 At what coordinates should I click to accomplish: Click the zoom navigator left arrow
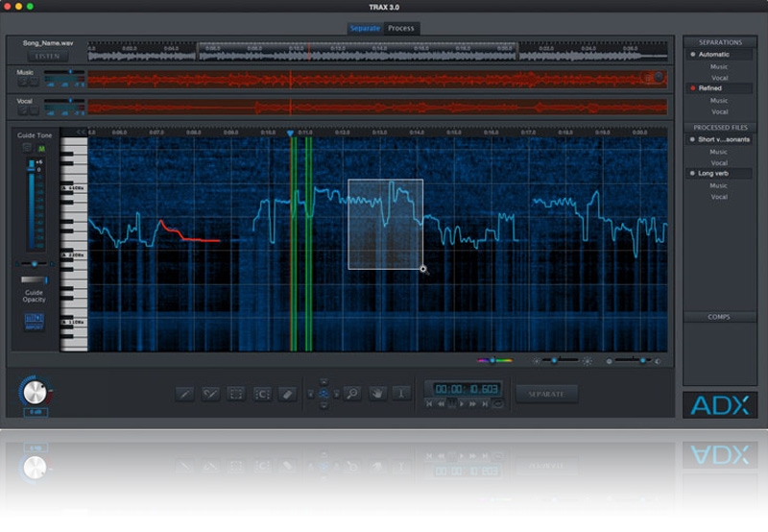(310, 394)
